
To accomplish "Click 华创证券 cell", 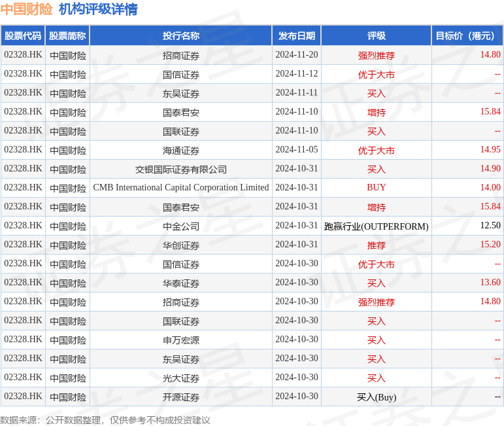I will coord(181,245).
